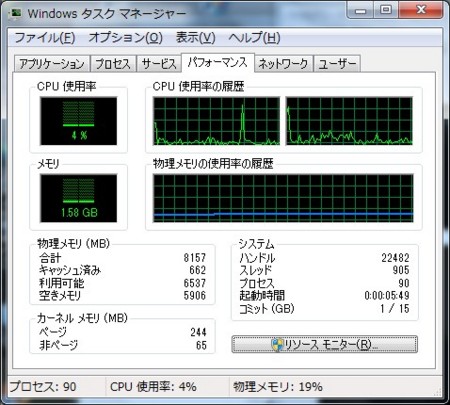Open リソース モニター button

(324, 344)
